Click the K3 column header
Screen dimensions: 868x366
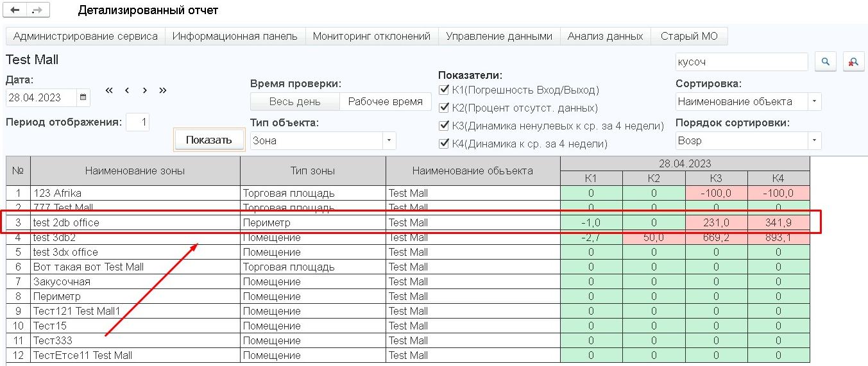(x=716, y=178)
